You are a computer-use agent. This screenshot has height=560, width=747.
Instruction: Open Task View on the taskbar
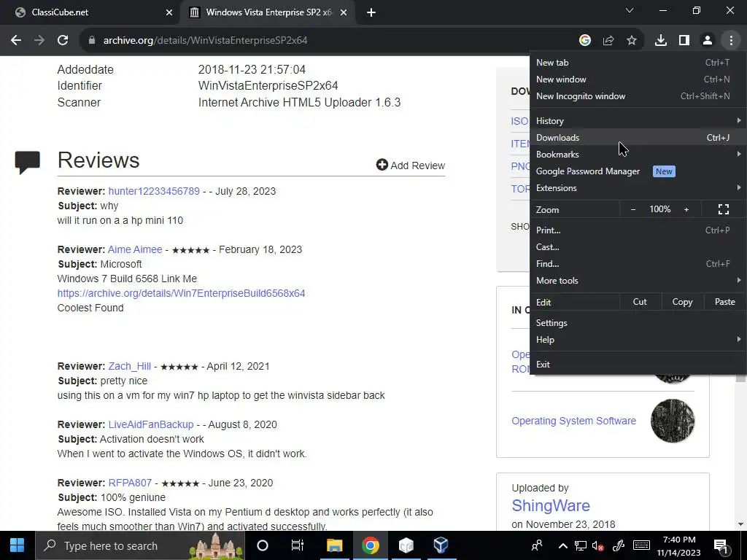pos(298,545)
